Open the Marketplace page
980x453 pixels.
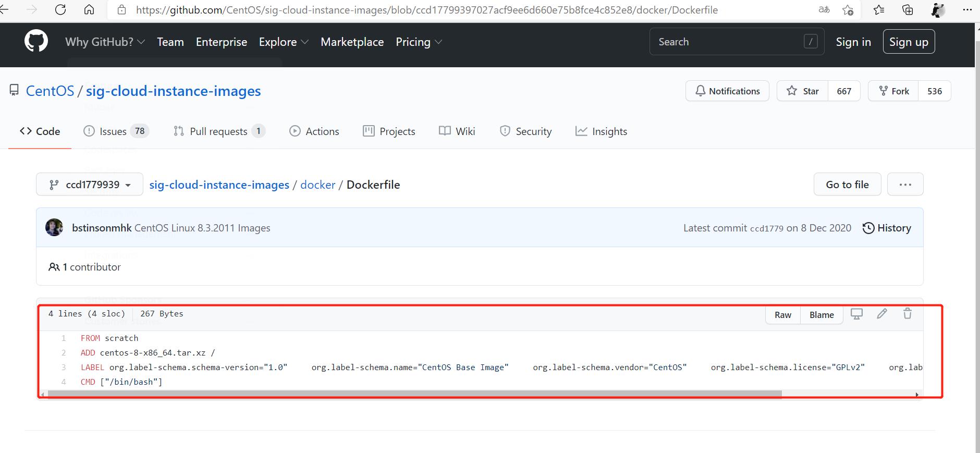click(352, 42)
